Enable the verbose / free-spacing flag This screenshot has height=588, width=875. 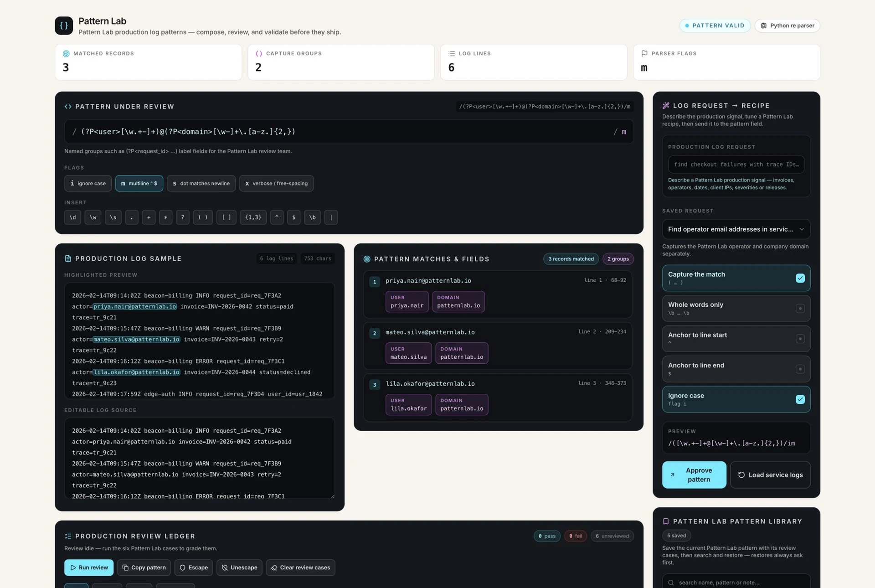276,183
